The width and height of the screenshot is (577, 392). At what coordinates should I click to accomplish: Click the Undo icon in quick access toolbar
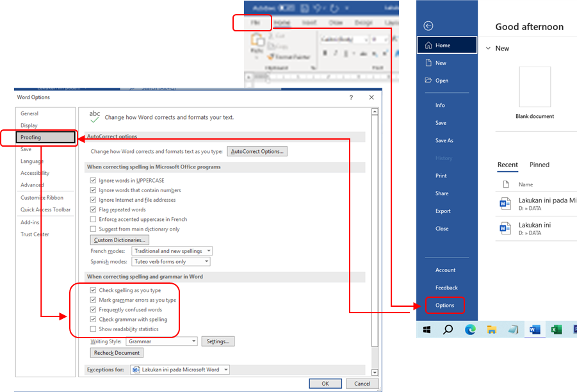point(317,8)
